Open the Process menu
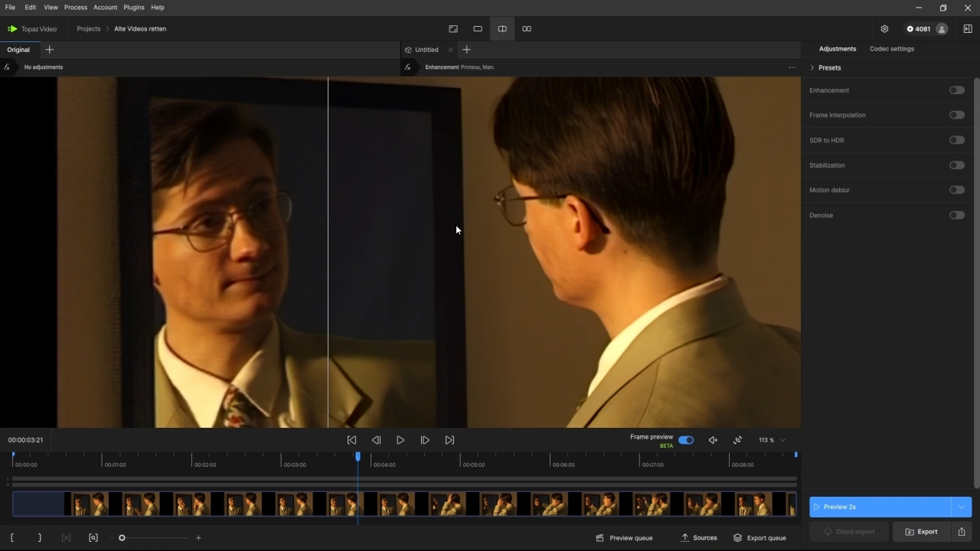Image resolution: width=980 pixels, height=551 pixels. tap(76, 8)
